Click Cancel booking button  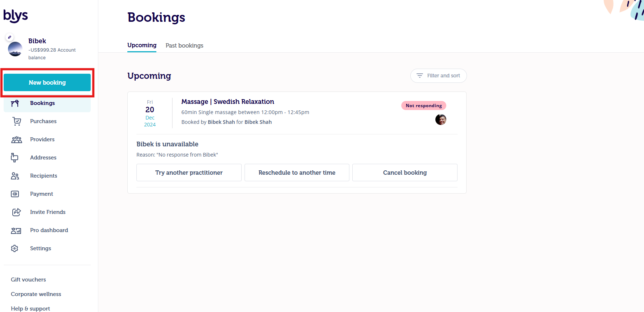(x=405, y=173)
